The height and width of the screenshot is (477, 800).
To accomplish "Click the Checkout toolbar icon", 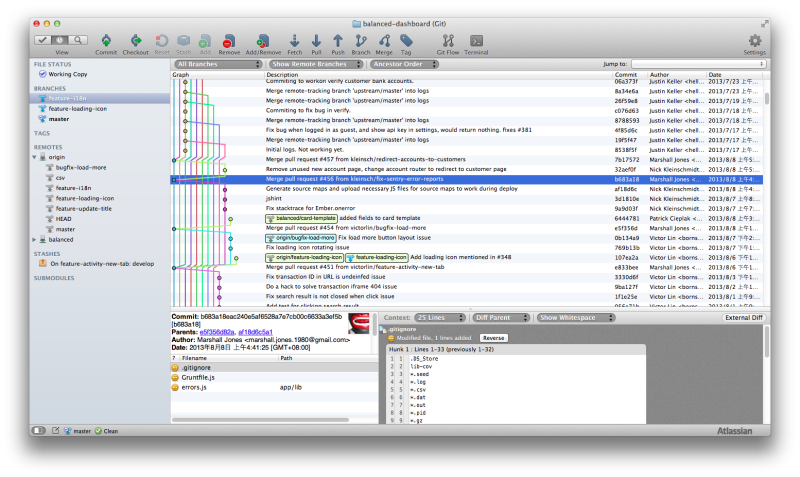I will [x=136, y=41].
